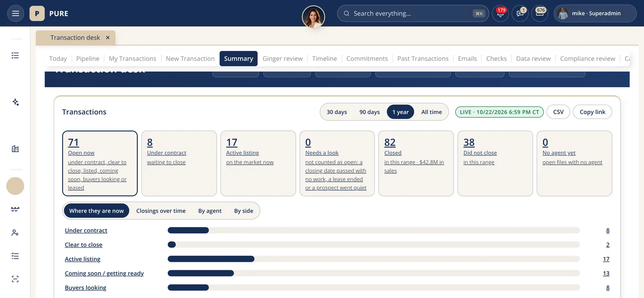Click count 13 for Coming soon row
Image resolution: width=644 pixels, height=298 pixels.
(x=606, y=273)
